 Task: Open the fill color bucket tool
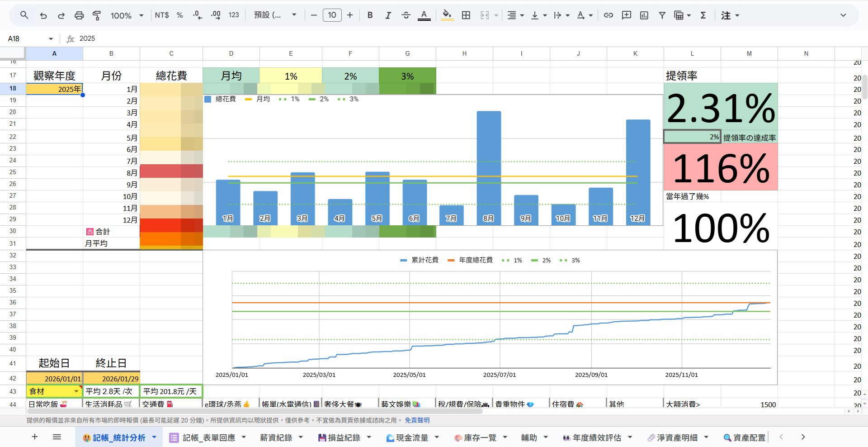tap(447, 15)
